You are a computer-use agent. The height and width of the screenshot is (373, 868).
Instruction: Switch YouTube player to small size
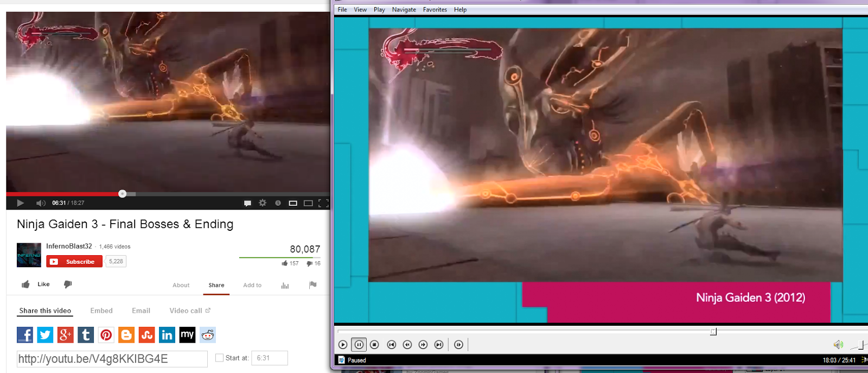click(293, 203)
